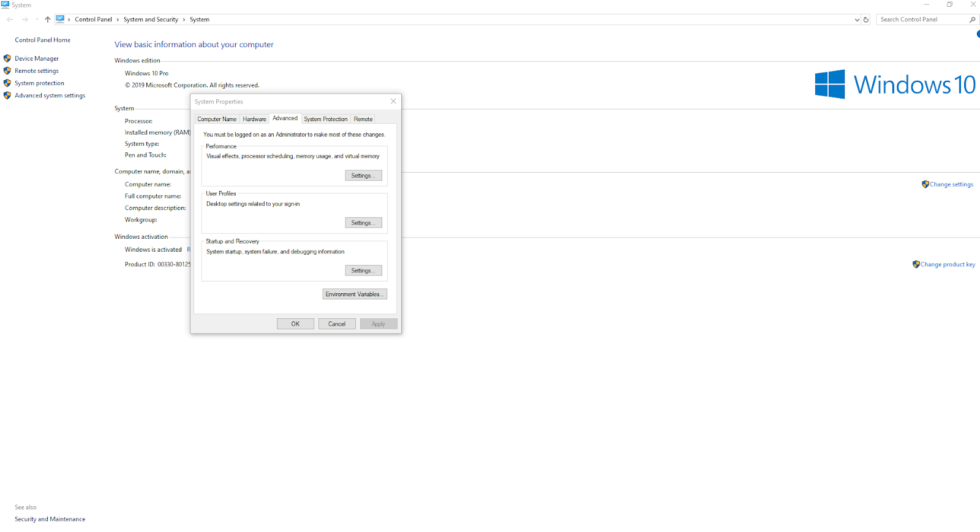980x532 pixels.
Task: Expand the chevron after System and Security breadcrumb
Action: [184, 20]
